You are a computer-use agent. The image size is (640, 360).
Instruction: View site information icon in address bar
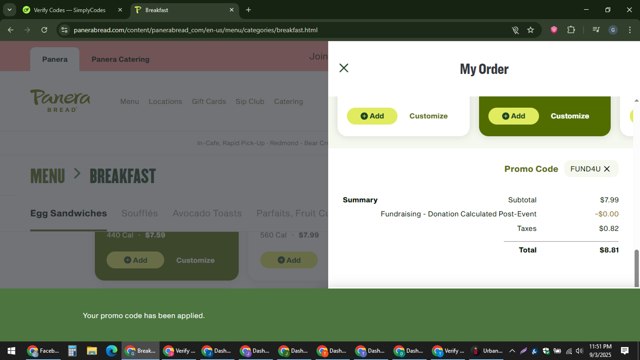tap(64, 30)
